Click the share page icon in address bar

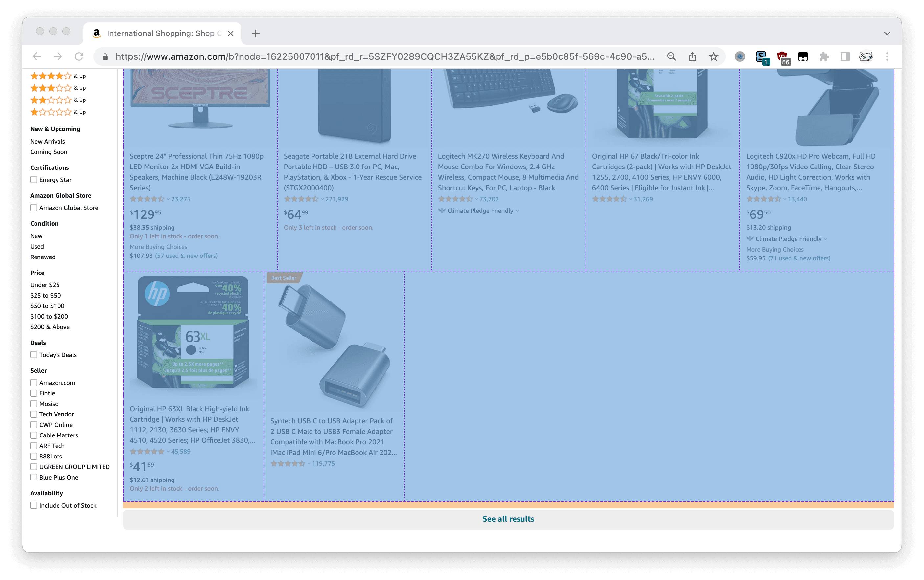coord(692,57)
